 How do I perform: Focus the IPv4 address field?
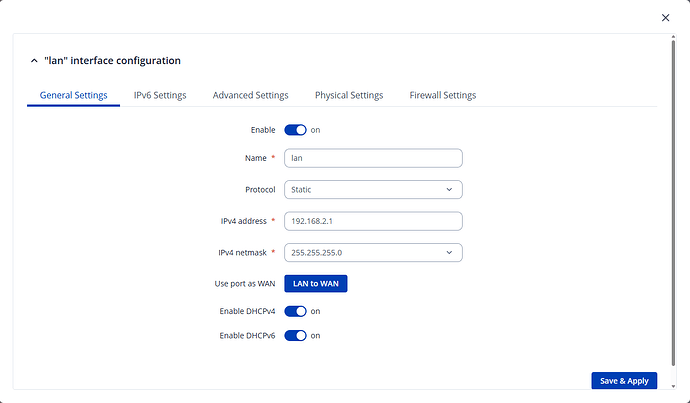pos(373,221)
